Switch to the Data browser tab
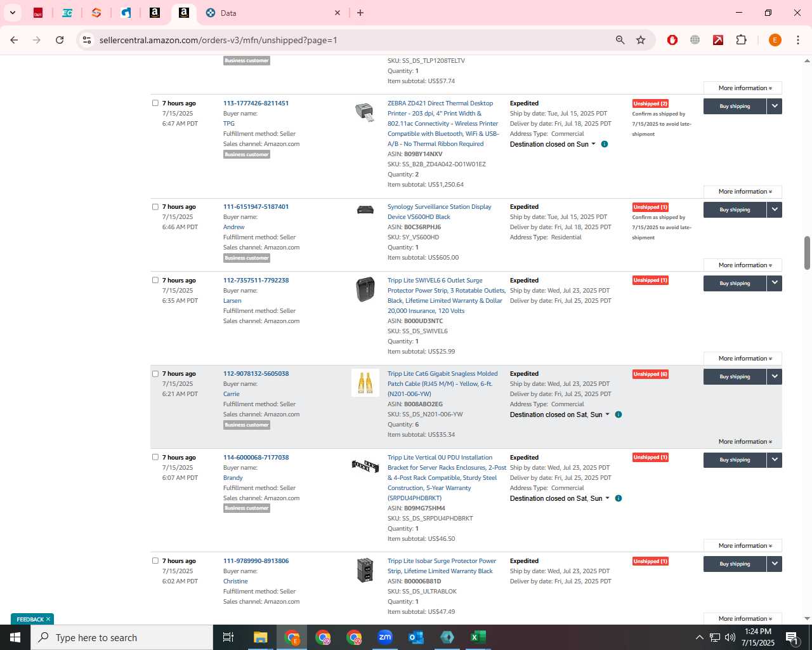 (273, 13)
